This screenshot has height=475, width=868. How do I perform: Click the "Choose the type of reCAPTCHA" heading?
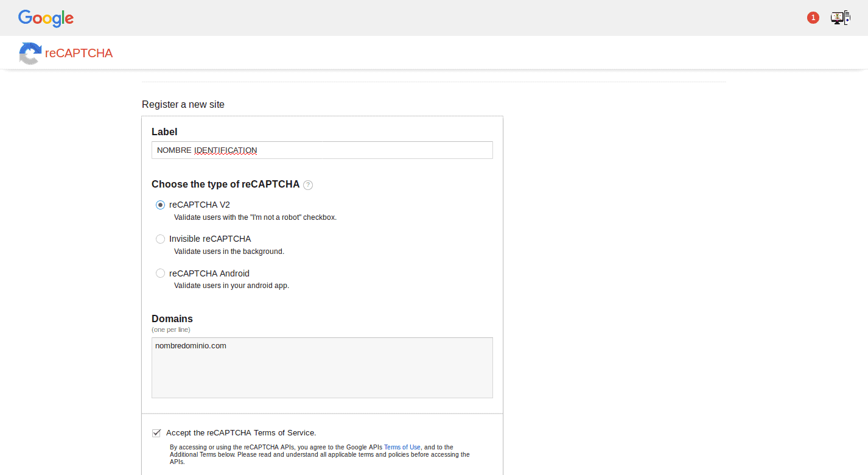coord(225,185)
